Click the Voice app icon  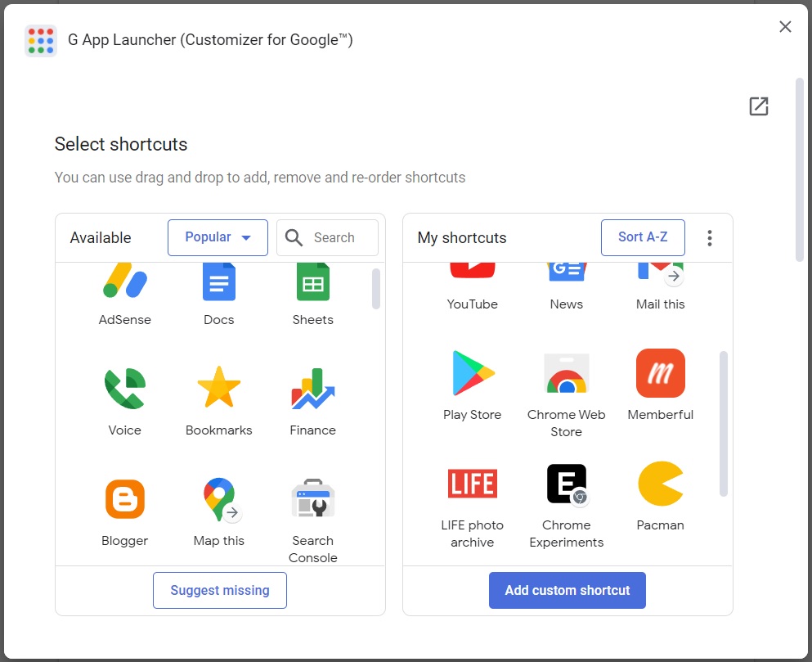point(124,389)
